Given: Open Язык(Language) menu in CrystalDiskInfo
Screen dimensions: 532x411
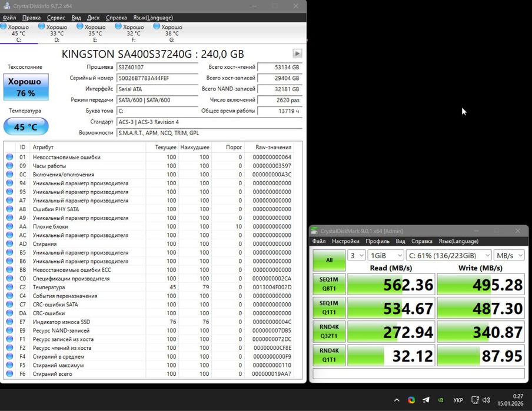Looking at the screenshot, I should tap(153, 18).
